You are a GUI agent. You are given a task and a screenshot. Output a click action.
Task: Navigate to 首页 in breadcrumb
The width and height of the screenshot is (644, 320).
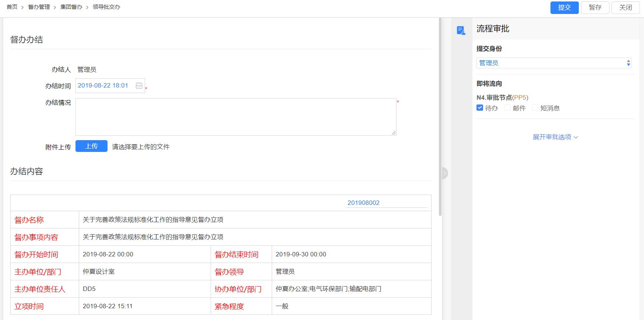click(x=12, y=7)
